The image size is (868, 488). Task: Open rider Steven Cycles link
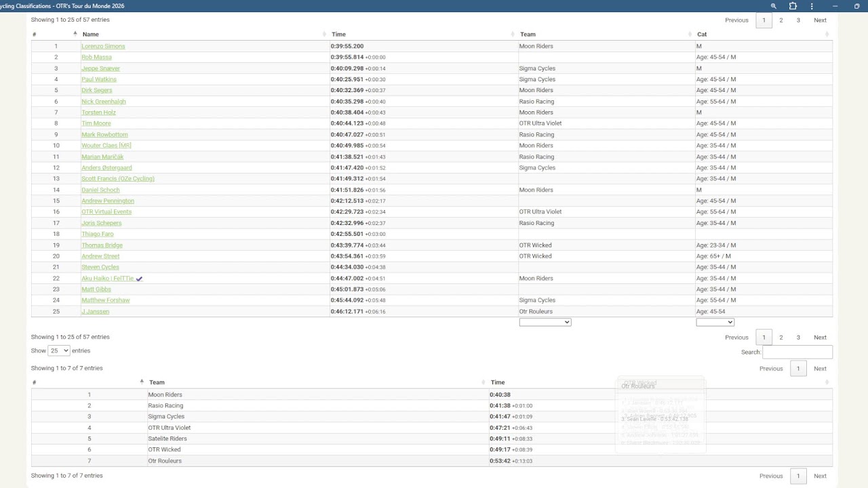click(x=100, y=267)
